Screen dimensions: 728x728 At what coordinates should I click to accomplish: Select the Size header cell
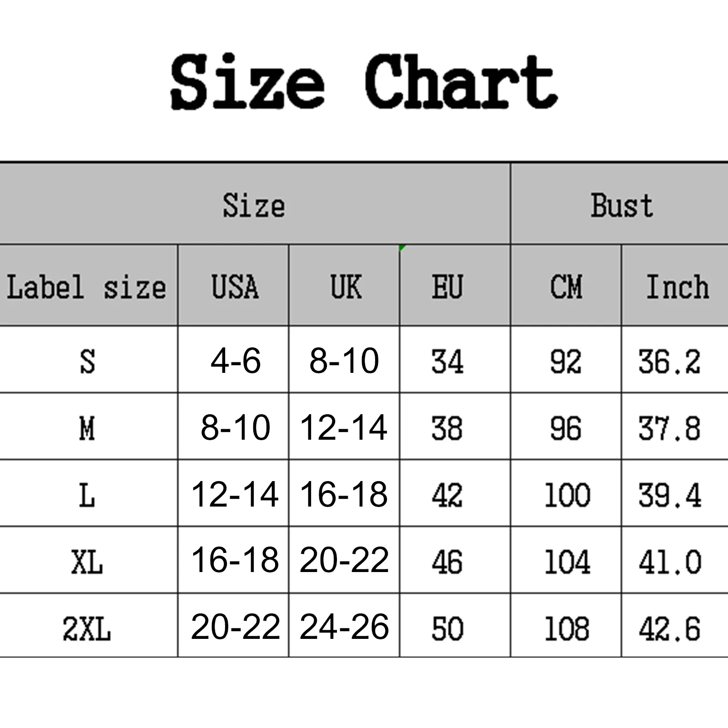254,205
